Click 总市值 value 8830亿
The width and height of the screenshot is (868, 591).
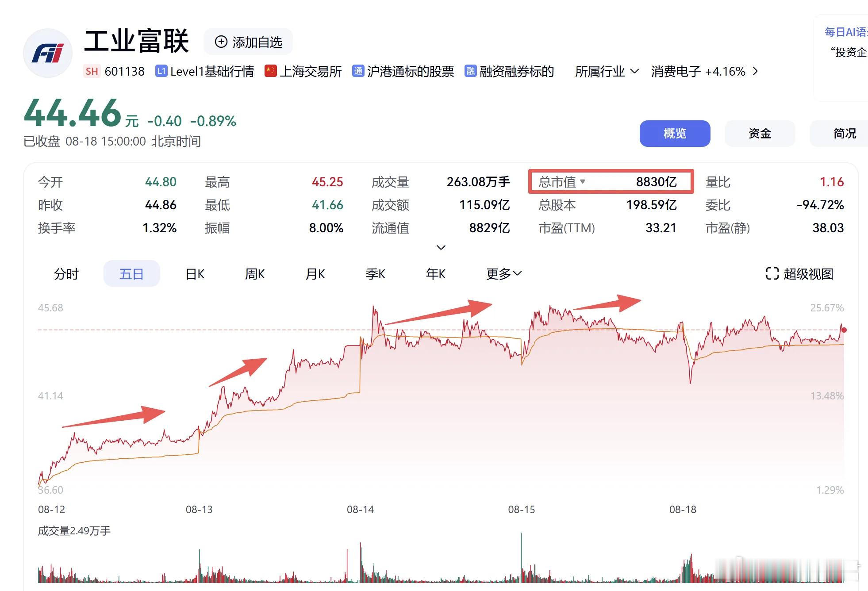657,182
